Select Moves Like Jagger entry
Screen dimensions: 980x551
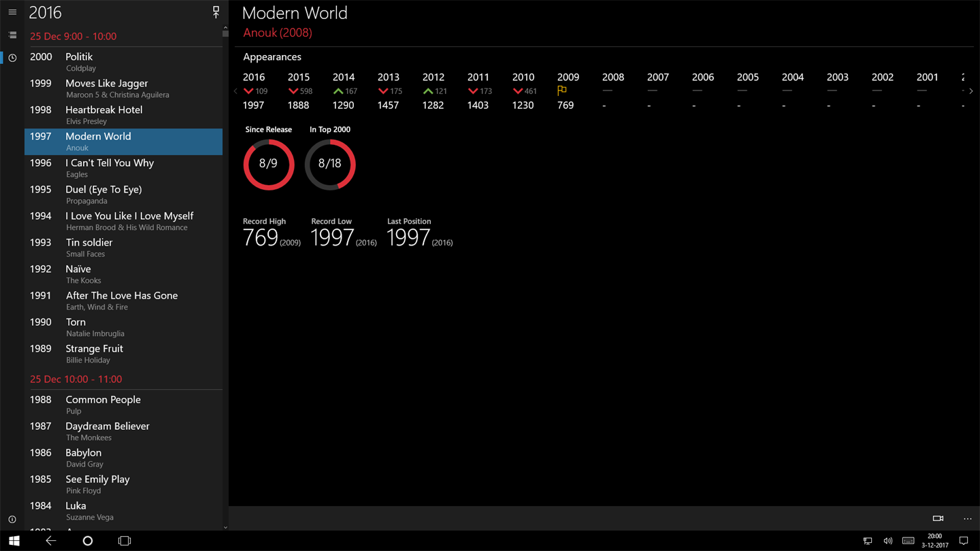[x=123, y=88]
